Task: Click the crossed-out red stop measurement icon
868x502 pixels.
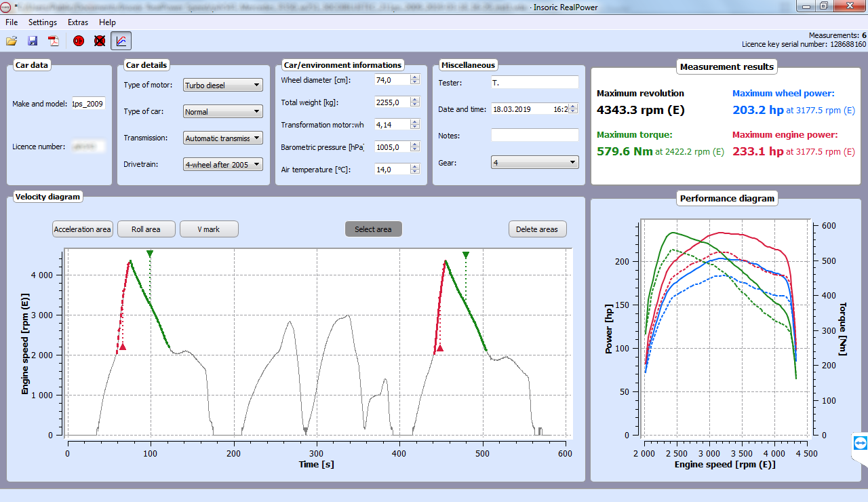Action: click(x=100, y=41)
